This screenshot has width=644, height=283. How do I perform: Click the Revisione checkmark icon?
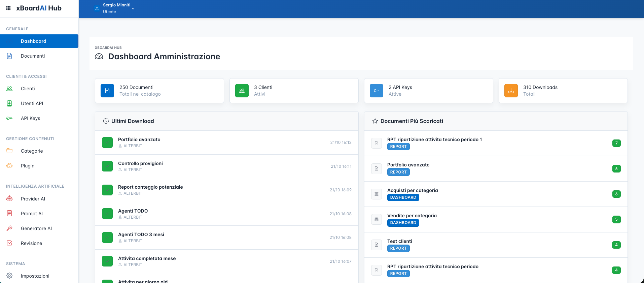pos(9,243)
